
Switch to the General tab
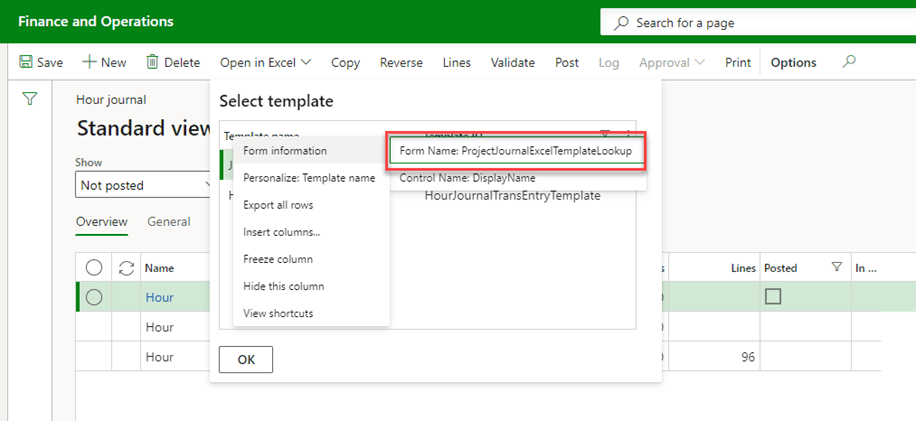[169, 222]
